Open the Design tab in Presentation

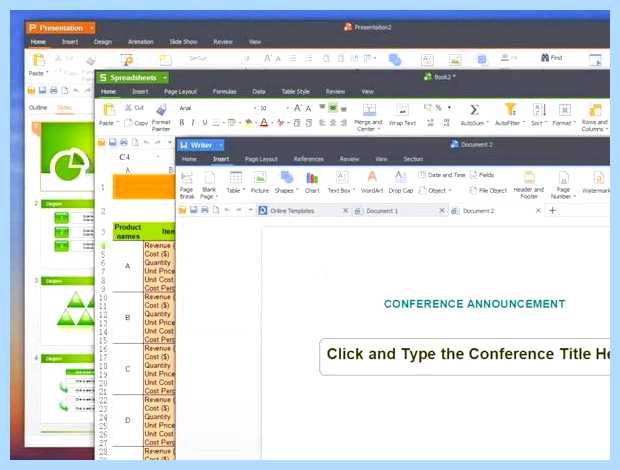[103, 42]
